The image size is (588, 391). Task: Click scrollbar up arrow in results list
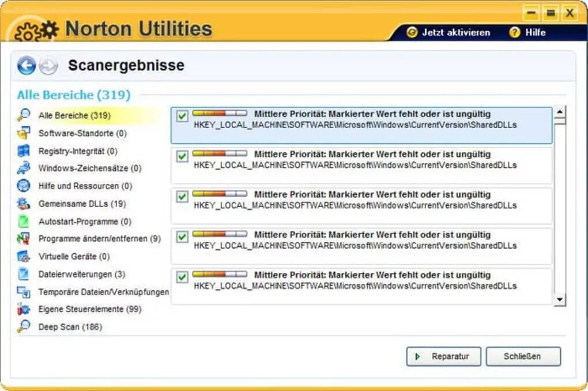coord(560,111)
